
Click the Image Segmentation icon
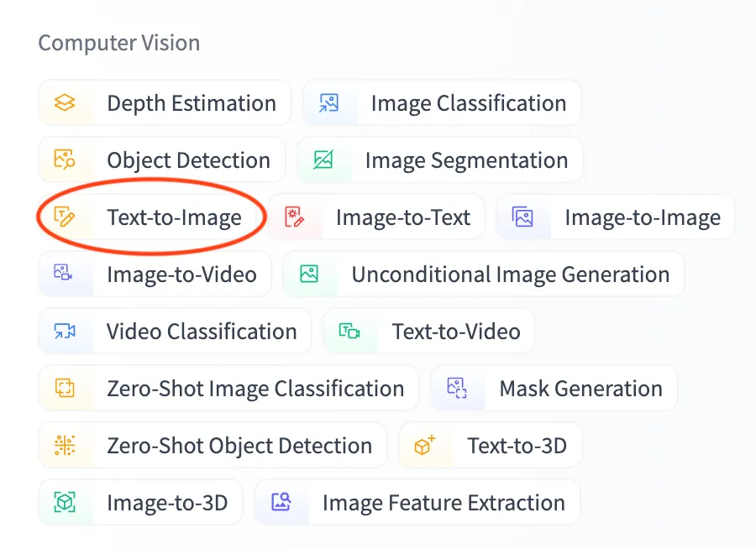click(x=323, y=160)
